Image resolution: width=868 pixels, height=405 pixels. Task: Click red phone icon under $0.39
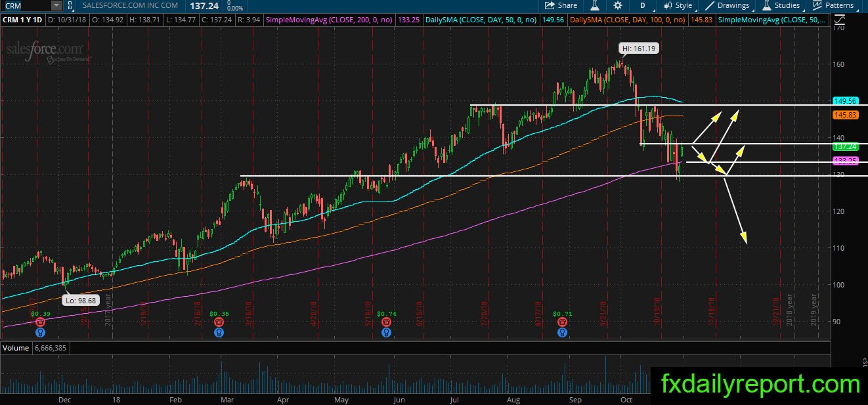41,322
